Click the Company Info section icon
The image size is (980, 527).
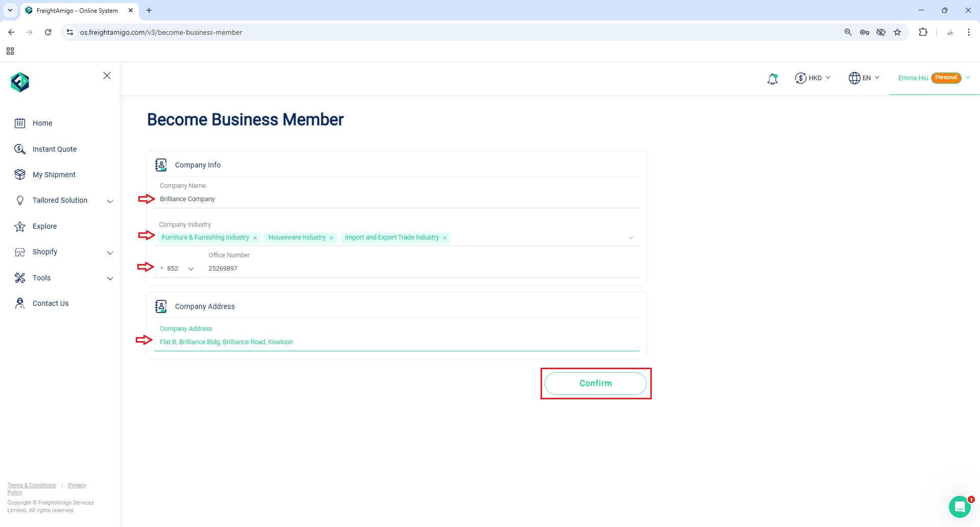pos(161,165)
